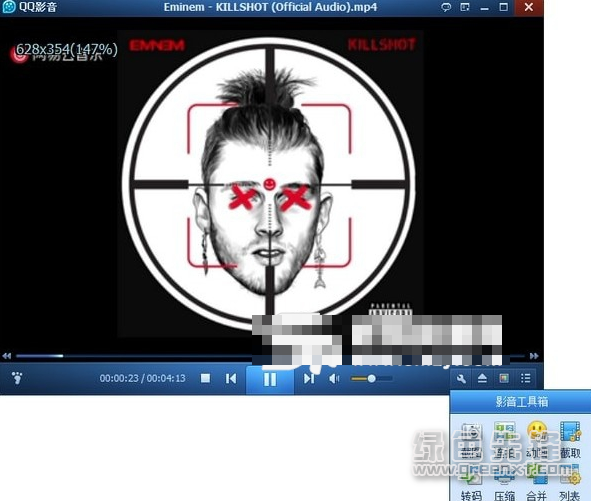The height and width of the screenshot is (504, 591).
Task: Click the eject/open file icon
Action: pyautogui.click(x=482, y=378)
